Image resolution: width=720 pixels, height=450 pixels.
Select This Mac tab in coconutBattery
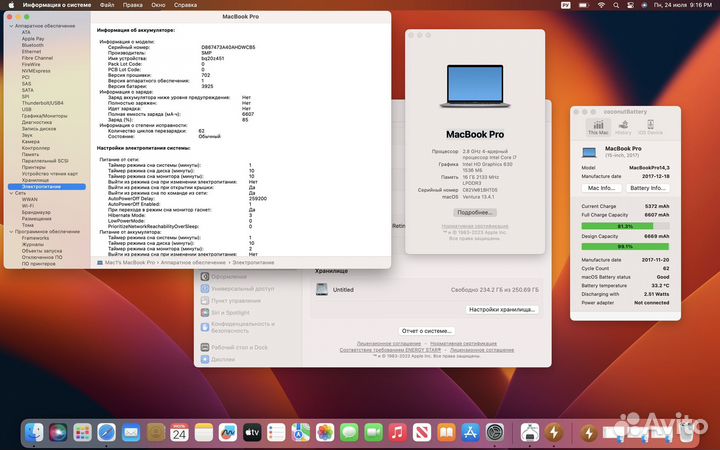(598, 127)
